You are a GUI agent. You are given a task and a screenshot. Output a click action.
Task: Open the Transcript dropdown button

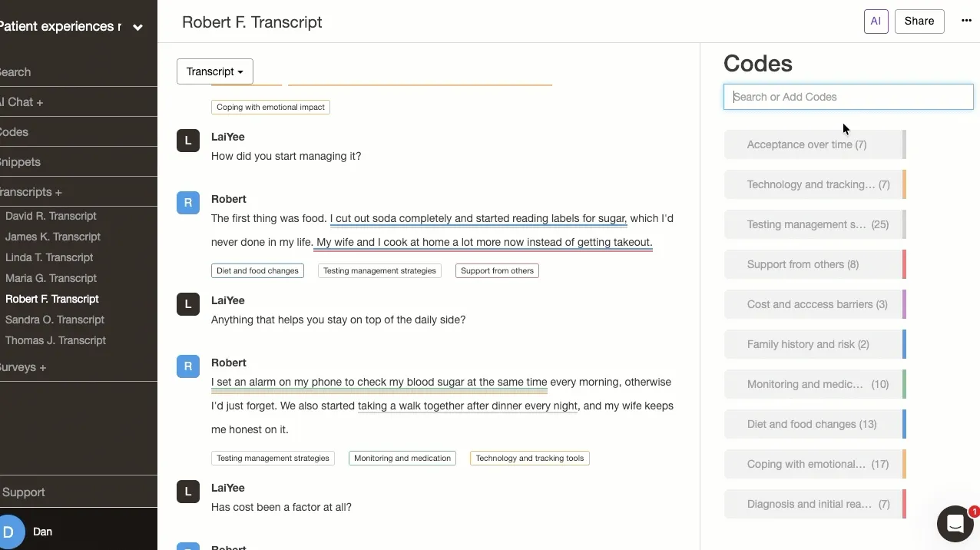pyautogui.click(x=215, y=71)
